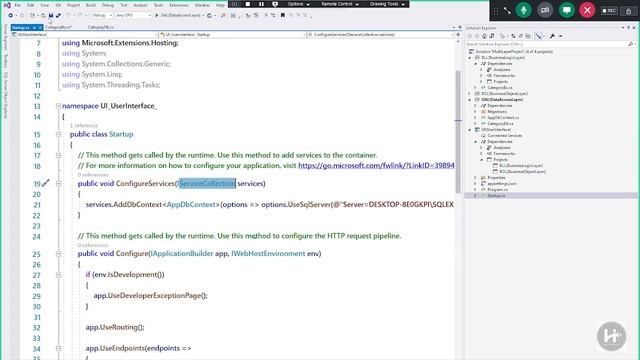Image resolution: width=640 pixels, height=360 pixels.
Task: Click the bookmark icon in the toolbar
Action: coord(282,15)
